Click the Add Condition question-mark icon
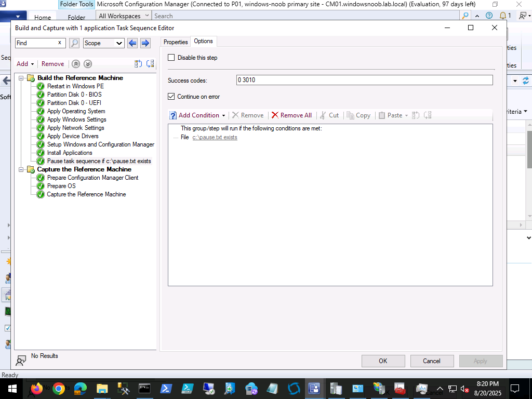The height and width of the screenshot is (399, 532). 173,115
